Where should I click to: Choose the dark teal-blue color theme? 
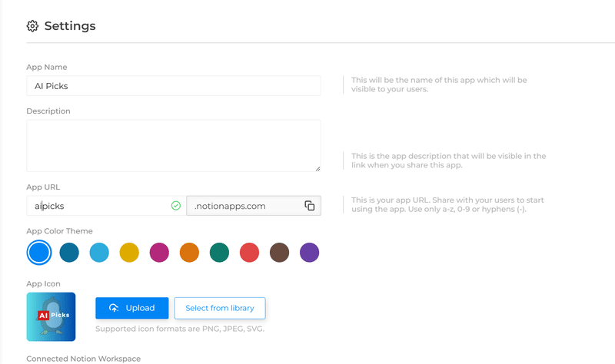69,253
